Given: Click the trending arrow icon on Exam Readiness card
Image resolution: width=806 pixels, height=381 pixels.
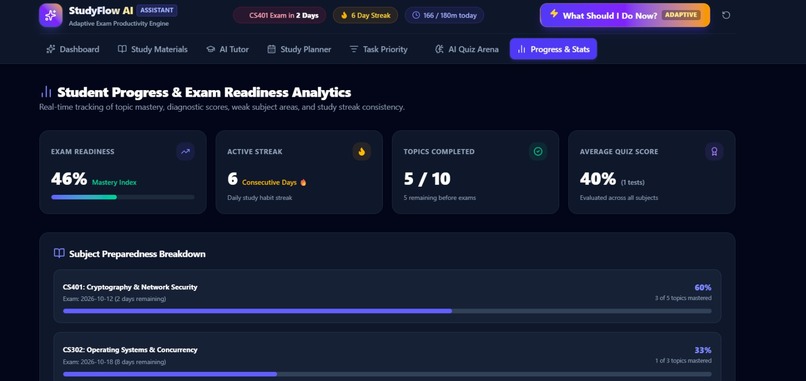Looking at the screenshot, I should pyautogui.click(x=186, y=152).
